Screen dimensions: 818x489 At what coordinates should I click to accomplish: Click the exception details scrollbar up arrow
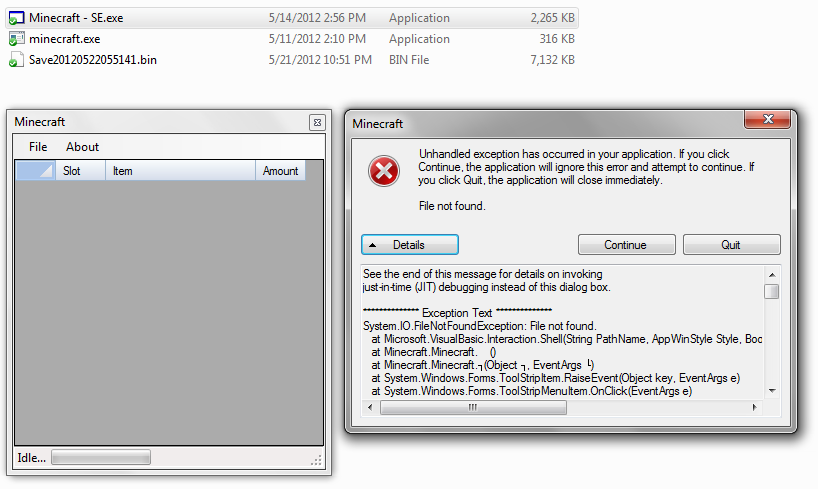coord(771,273)
